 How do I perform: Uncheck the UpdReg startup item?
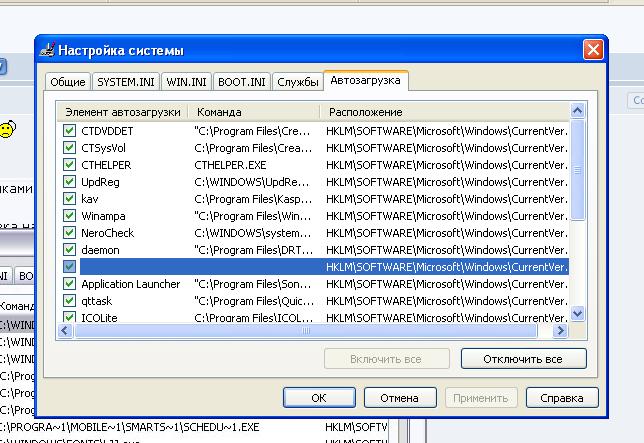[x=69, y=182]
